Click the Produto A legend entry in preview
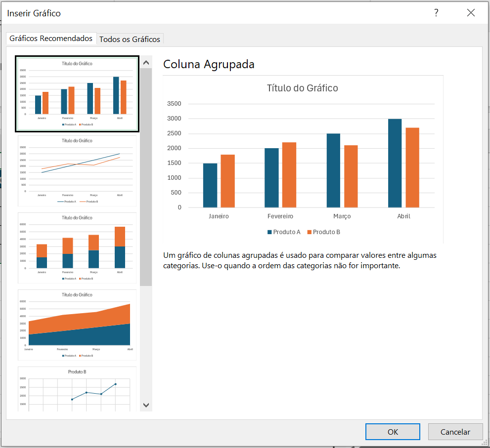 [x=284, y=232]
